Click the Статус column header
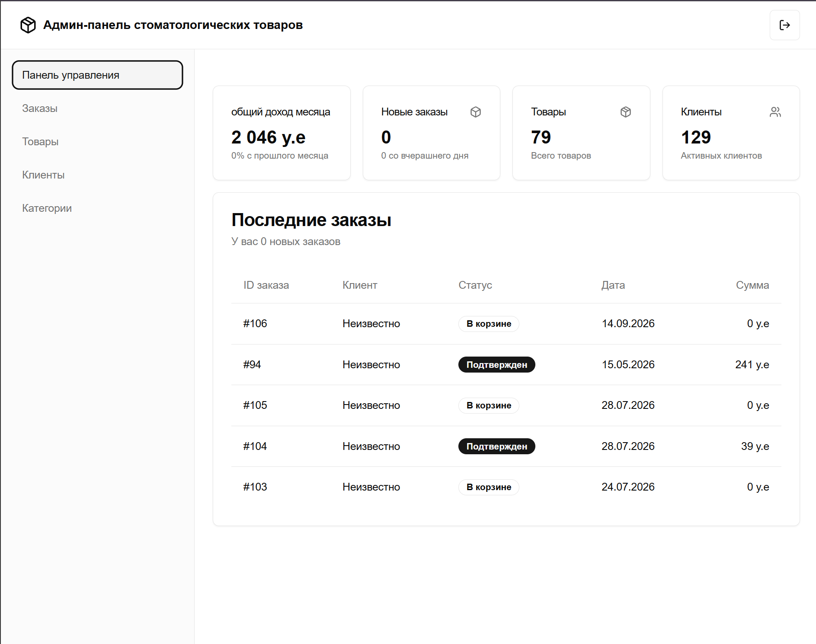 click(475, 285)
